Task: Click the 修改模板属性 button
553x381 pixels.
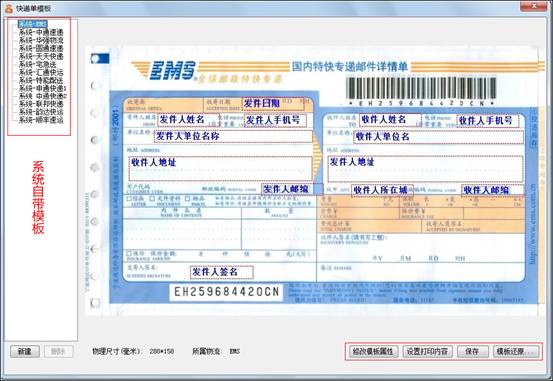Action: 373,351
